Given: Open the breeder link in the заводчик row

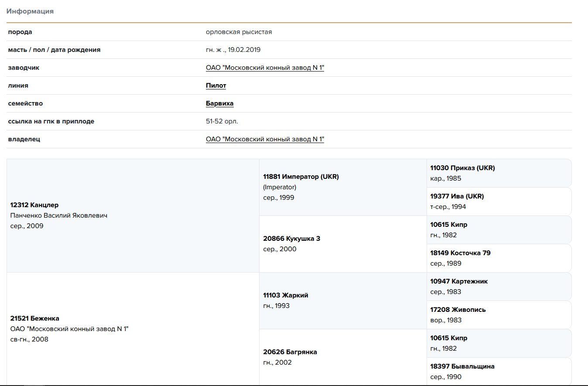Looking at the screenshot, I should point(265,68).
